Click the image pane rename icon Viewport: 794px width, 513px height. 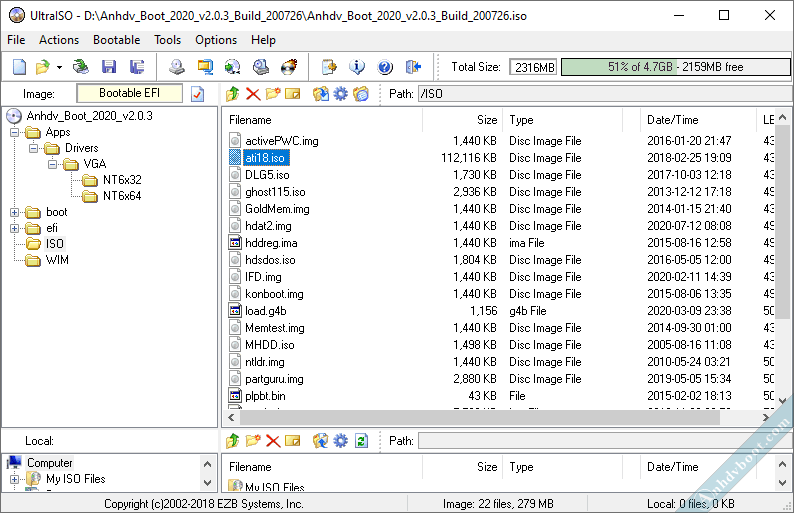click(293, 94)
